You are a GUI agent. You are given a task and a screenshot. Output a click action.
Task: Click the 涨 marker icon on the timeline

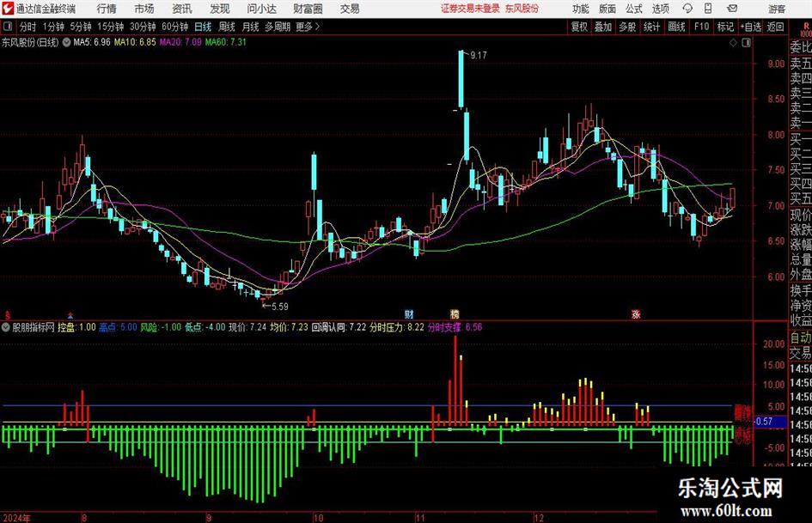coord(637,313)
